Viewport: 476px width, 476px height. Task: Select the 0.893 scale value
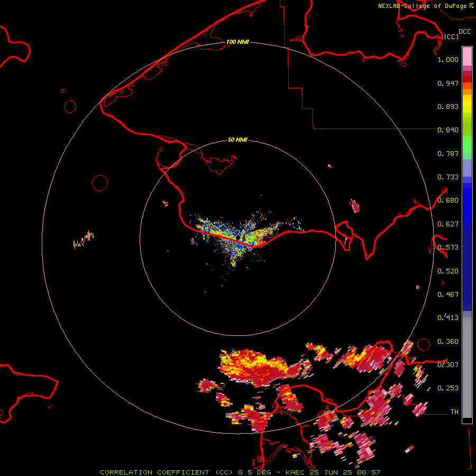[x=448, y=106]
